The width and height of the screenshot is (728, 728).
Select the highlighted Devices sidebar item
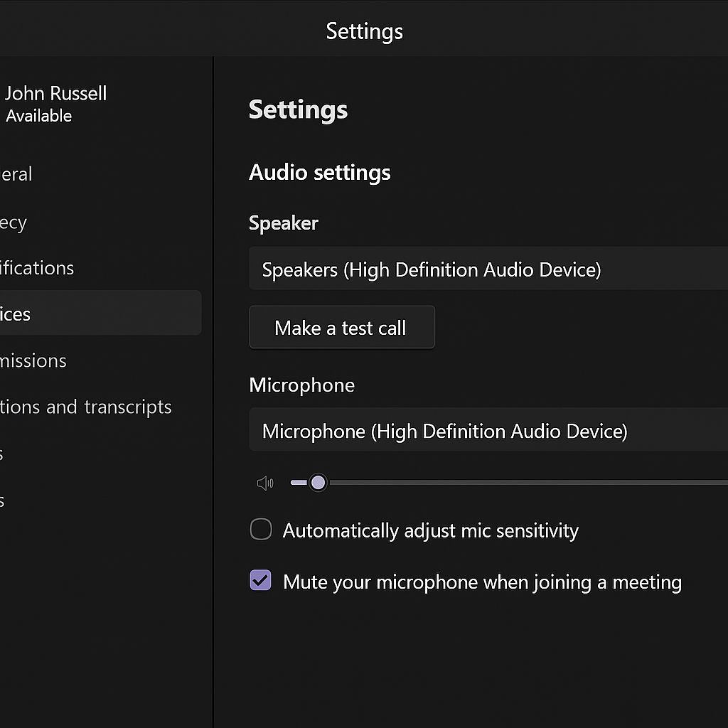pos(101,314)
